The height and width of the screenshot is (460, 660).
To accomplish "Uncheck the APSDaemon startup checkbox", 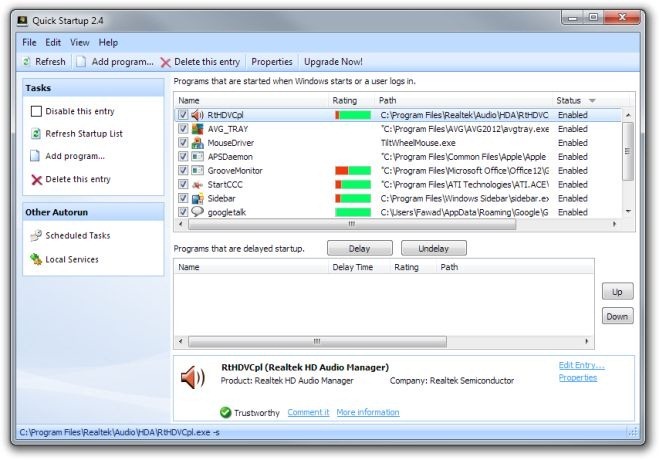I will (x=183, y=156).
